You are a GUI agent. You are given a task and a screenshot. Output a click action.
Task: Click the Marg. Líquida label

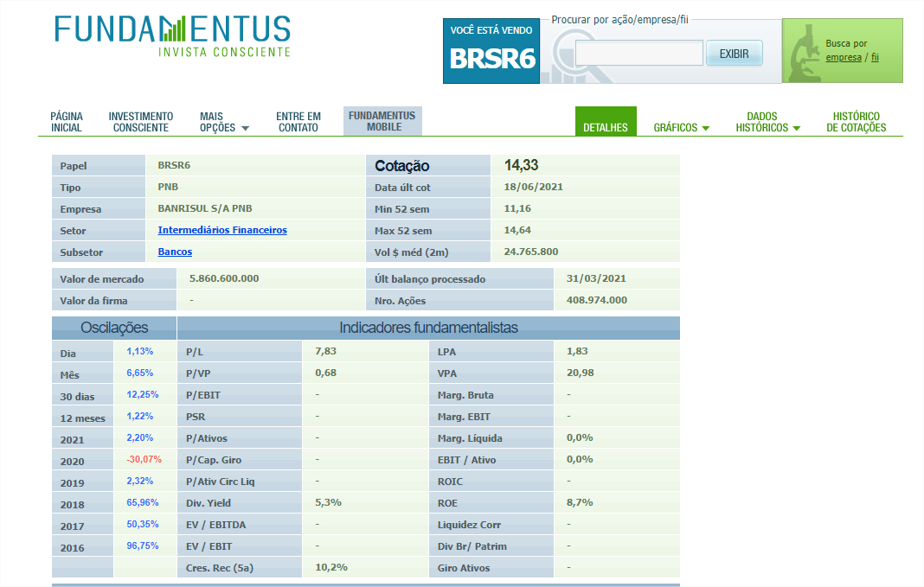[470, 438]
